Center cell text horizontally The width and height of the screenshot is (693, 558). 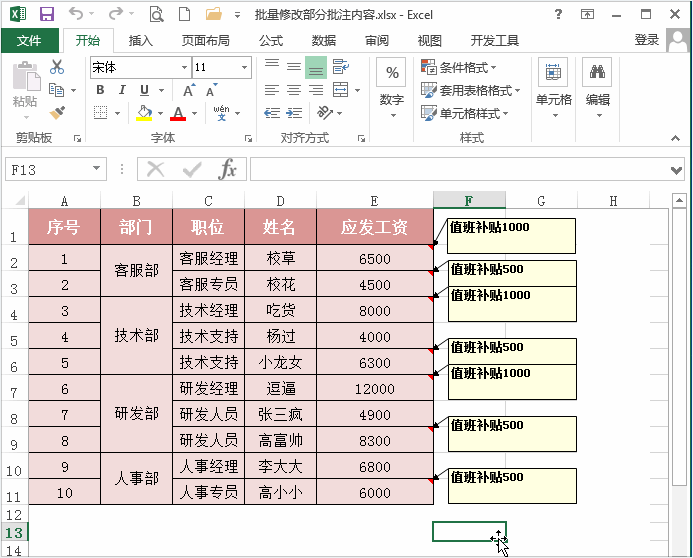coord(294,90)
